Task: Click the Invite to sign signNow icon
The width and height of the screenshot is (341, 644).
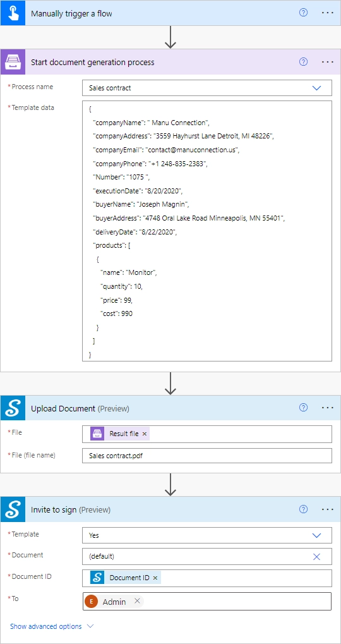Action: (x=13, y=509)
